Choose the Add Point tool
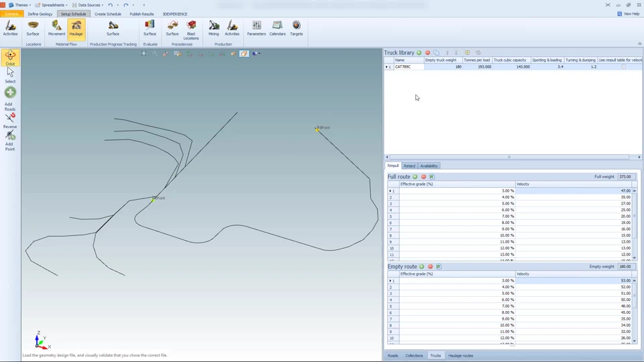644x362 pixels. click(x=10, y=141)
